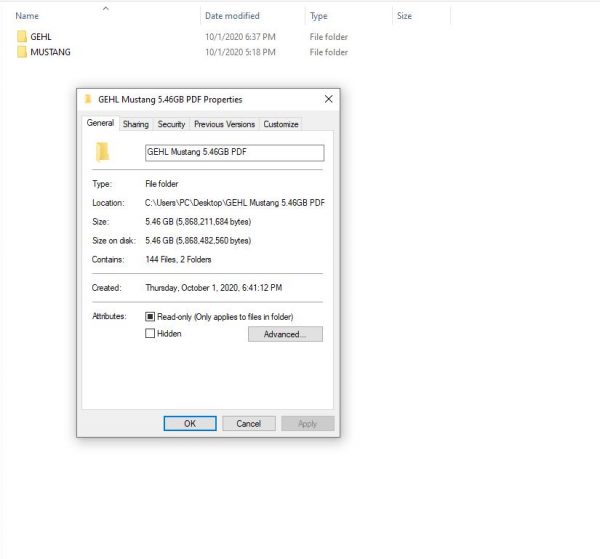Select the MUSTANG folder name

point(51,52)
